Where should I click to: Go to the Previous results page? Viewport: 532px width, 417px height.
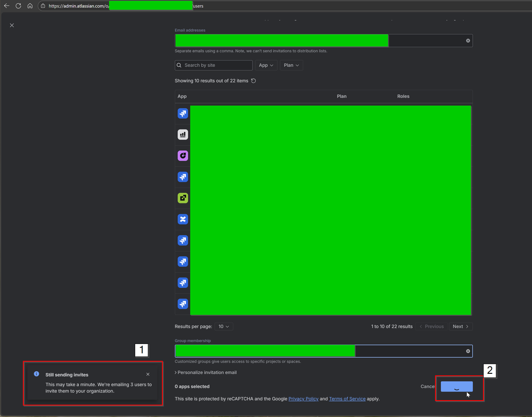[x=431, y=326]
